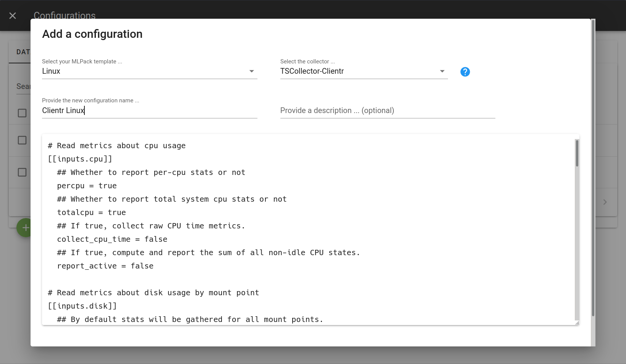Viewport: 626px width, 364px height.
Task: Click the 'Add a configuration' heading
Action: coord(92,34)
